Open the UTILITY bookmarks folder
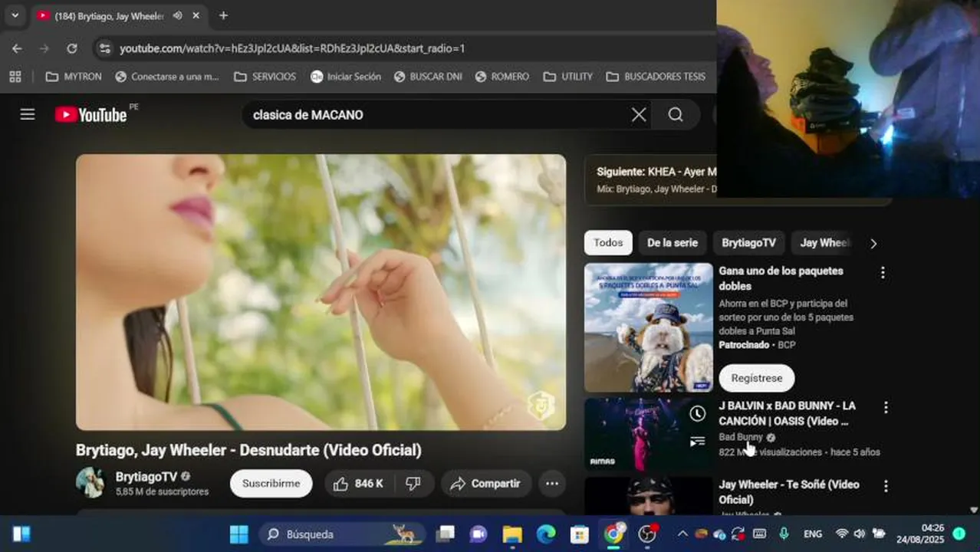Viewport: 980px width, 552px height. [x=568, y=77]
